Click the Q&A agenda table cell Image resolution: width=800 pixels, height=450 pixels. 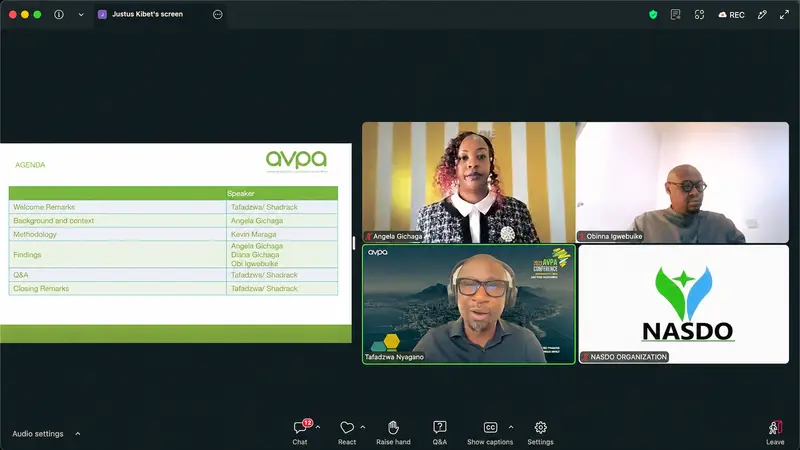[117, 275]
